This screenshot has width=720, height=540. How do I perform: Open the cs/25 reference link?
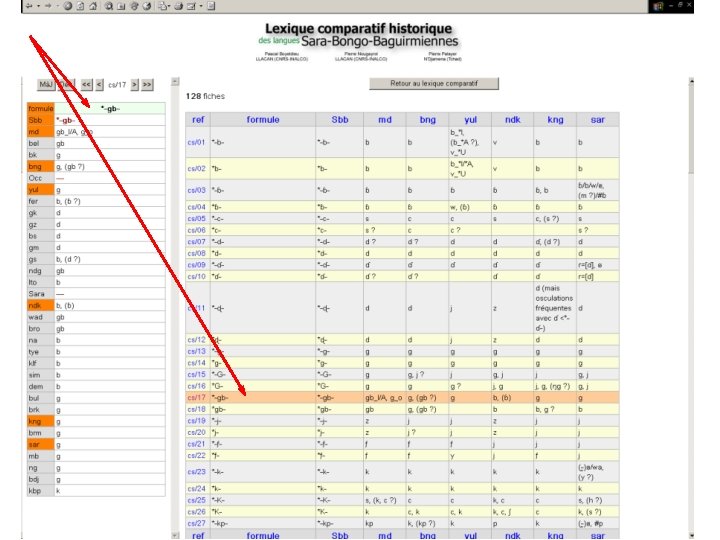click(x=196, y=500)
